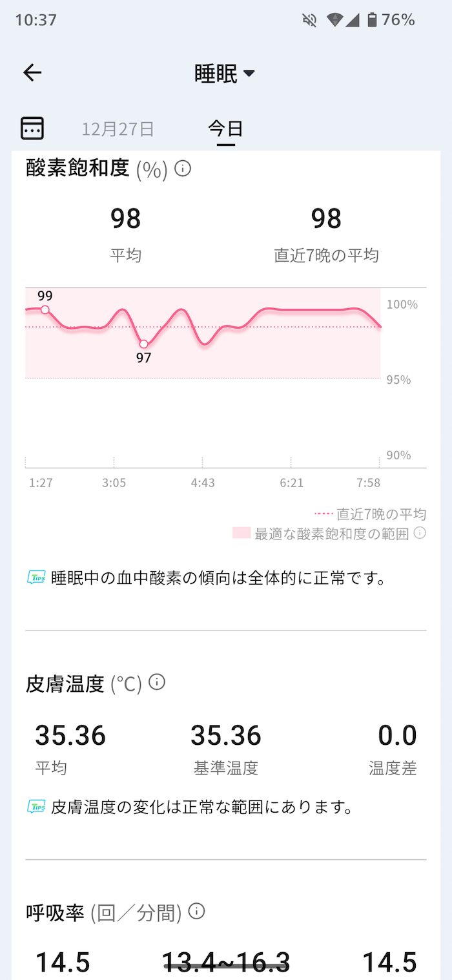The width and height of the screenshot is (452, 980).
Task: Tap the 99 peak marker on chart
Action: (45, 309)
